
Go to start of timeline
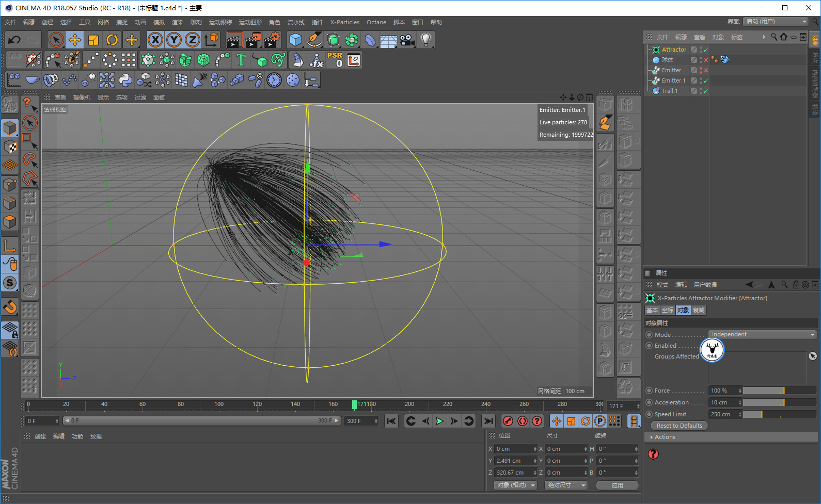pyautogui.click(x=391, y=421)
